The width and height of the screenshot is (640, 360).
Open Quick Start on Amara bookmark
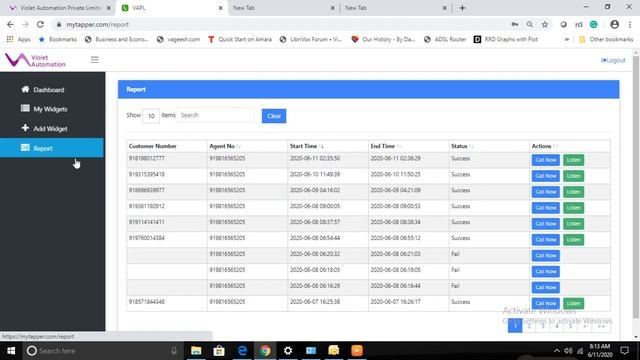point(240,39)
